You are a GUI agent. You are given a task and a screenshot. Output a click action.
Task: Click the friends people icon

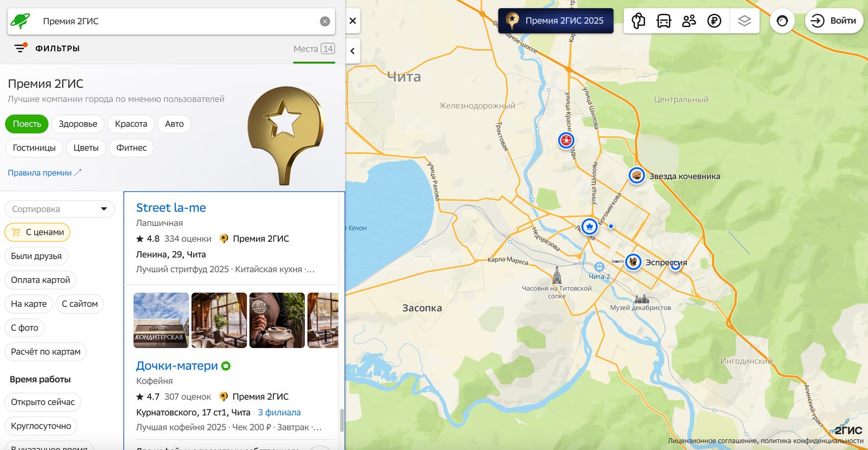pos(689,21)
